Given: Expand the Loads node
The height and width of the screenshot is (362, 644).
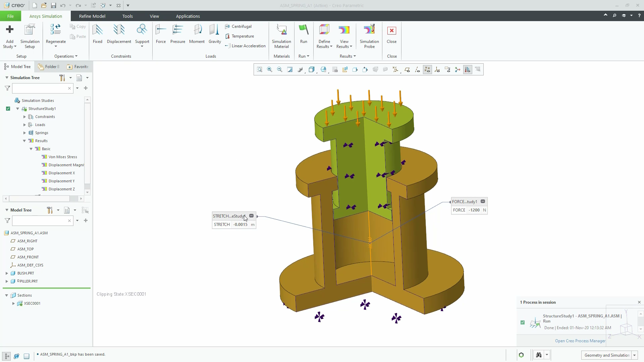Looking at the screenshot, I should tap(24, 125).
